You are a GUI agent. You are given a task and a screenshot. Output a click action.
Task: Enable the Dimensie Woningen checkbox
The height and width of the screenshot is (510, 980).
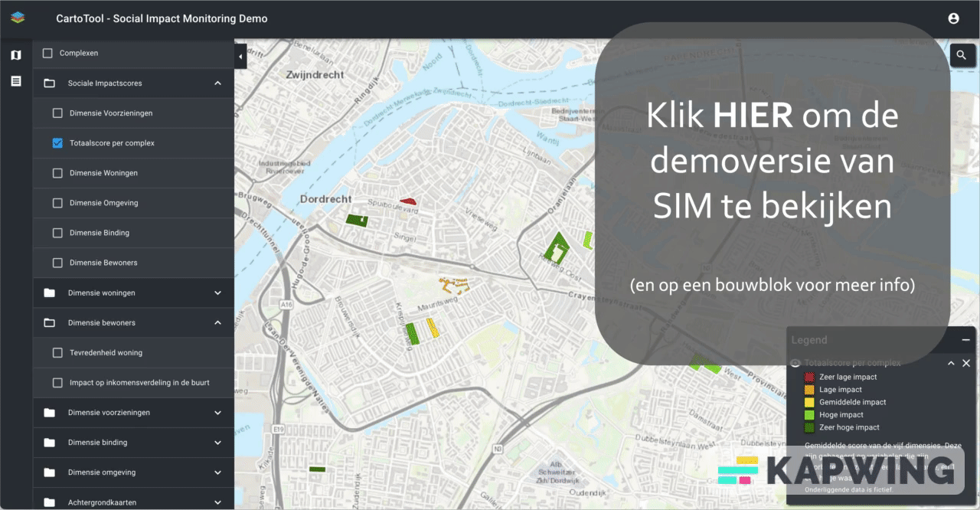point(57,173)
